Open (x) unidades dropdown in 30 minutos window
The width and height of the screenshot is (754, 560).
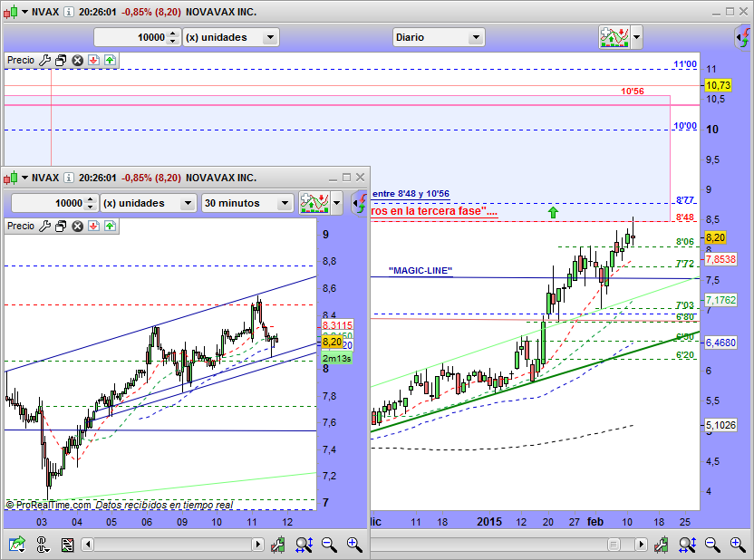148,203
